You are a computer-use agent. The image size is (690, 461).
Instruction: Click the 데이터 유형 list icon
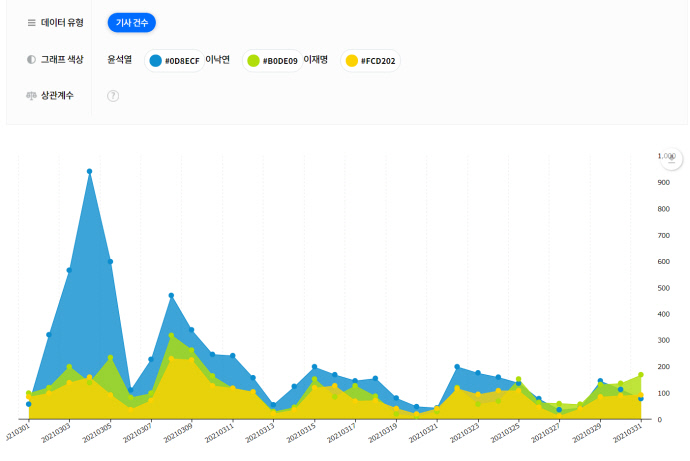click(31, 22)
